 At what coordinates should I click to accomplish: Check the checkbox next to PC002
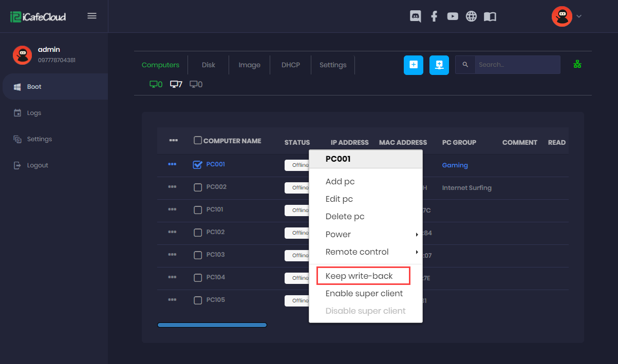click(x=198, y=187)
